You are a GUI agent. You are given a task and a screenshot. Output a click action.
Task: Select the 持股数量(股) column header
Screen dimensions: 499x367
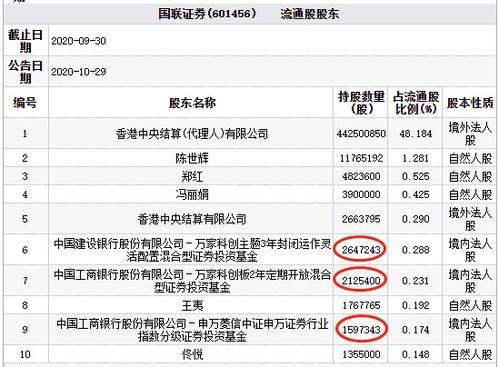click(361, 103)
